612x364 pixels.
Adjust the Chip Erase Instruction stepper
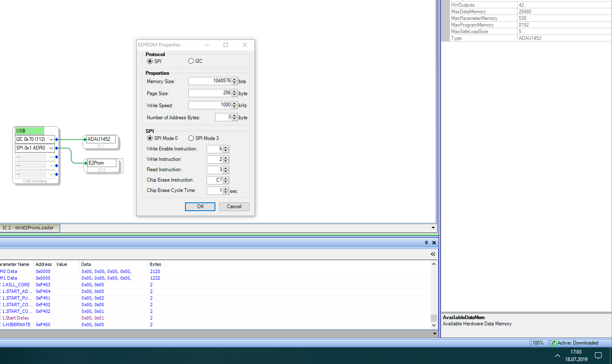pyautogui.click(x=226, y=180)
